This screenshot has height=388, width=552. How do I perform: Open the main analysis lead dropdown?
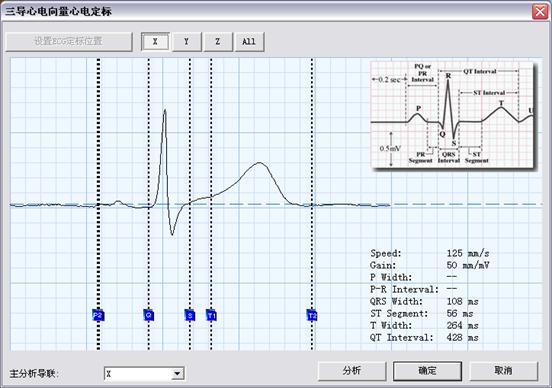[177, 374]
